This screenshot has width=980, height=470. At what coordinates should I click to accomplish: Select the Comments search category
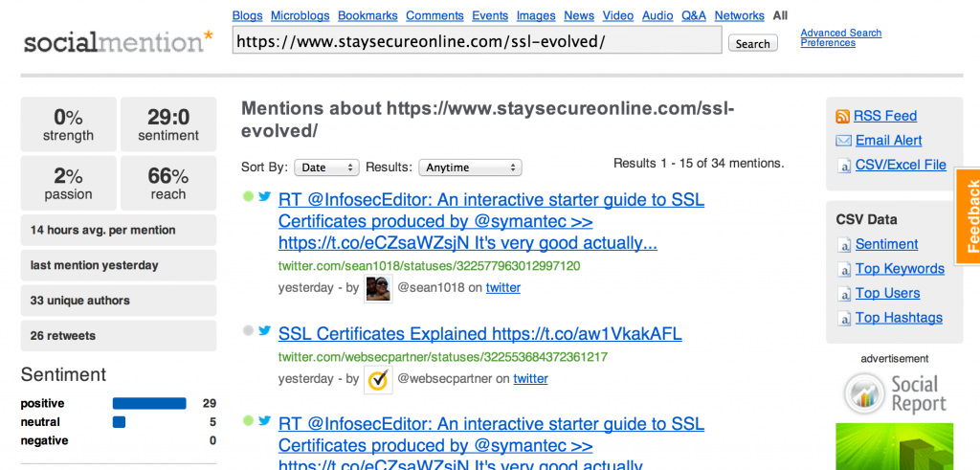(434, 15)
